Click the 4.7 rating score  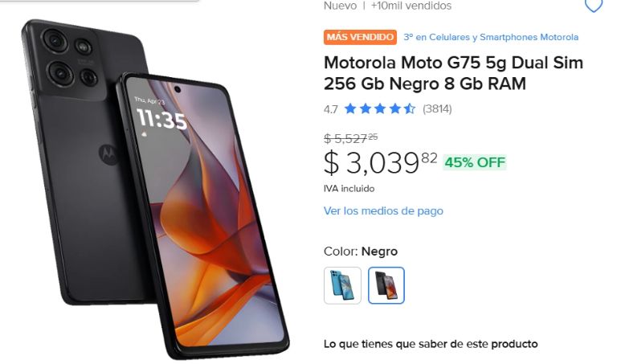pyautogui.click(x=330, y=109)
